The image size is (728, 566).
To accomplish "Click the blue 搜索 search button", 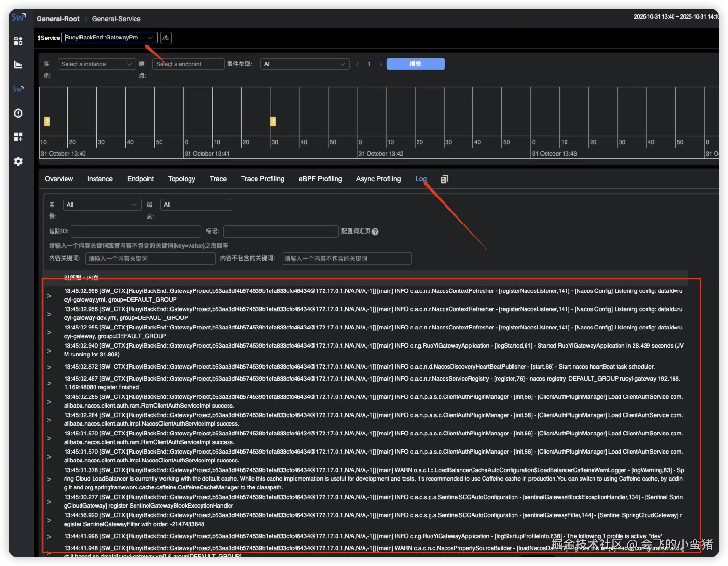I will pyautogui.click(x=416, y=64).
